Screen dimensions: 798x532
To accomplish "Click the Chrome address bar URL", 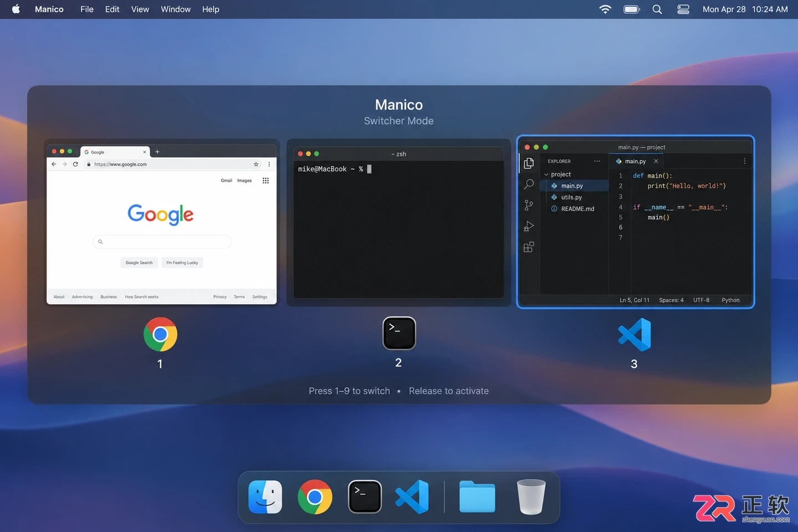I will click(121, 165).
